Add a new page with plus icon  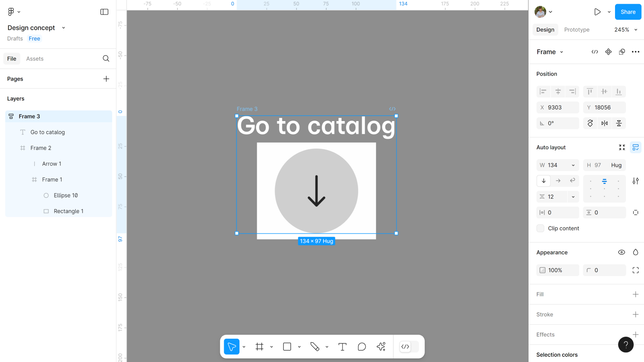106,79
